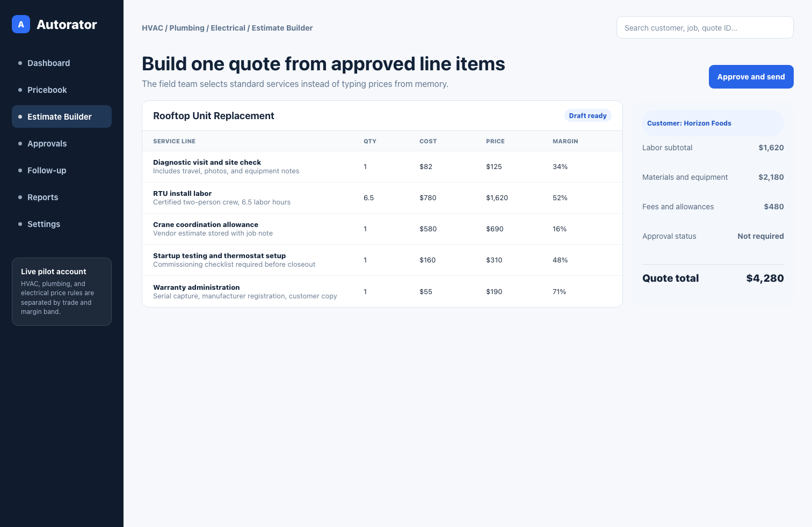Click the Draft ready status badge
Viewport: 812px width, 527px height.
588,115
